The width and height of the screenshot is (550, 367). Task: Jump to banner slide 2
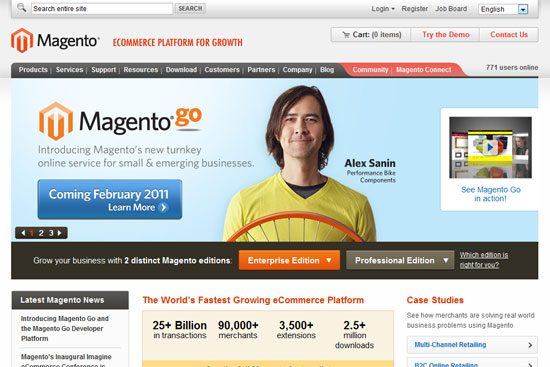pos(41,233)
